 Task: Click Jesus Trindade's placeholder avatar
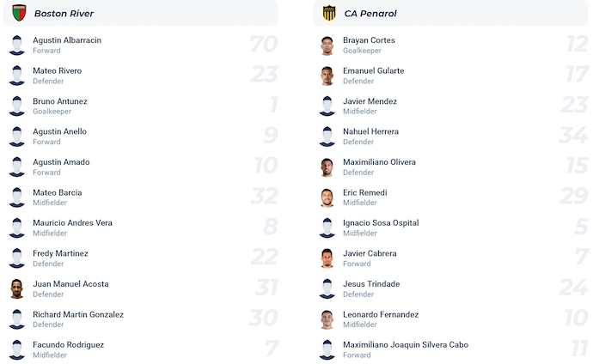point(327,288)
